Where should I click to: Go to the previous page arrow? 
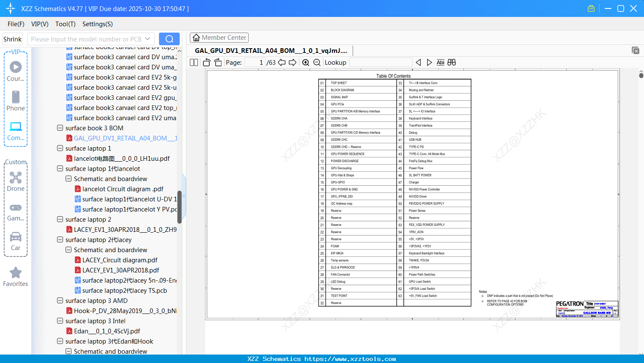(282, 63)
